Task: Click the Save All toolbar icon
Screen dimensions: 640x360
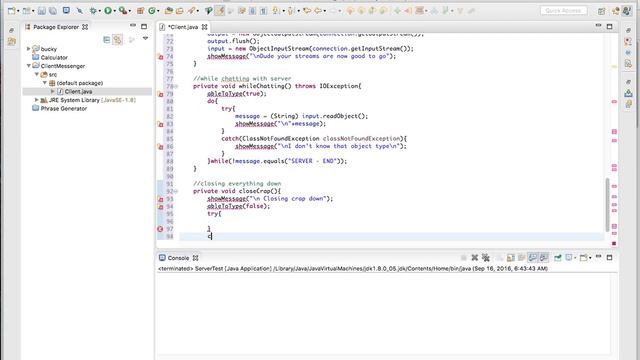Action: pos(53,11)
